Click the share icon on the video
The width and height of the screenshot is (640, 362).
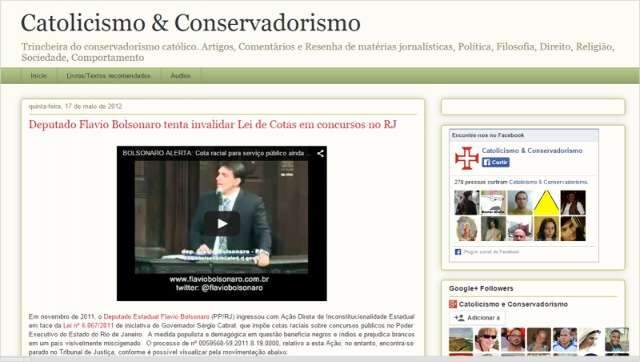(x=320, y=153)
